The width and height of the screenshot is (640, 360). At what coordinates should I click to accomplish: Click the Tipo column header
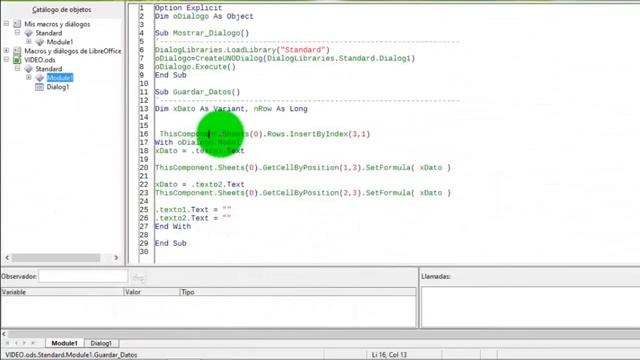tap(298, 292)
